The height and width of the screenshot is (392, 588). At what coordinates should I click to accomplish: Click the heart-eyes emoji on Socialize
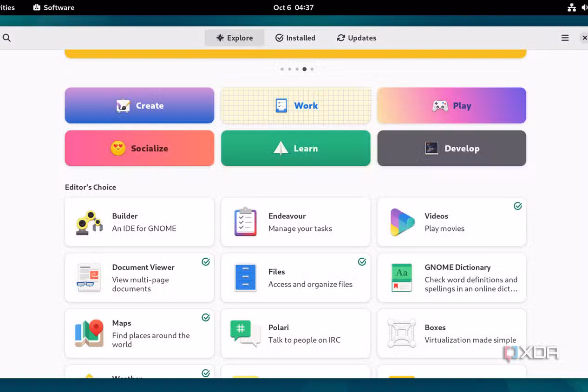pos(118,148)
